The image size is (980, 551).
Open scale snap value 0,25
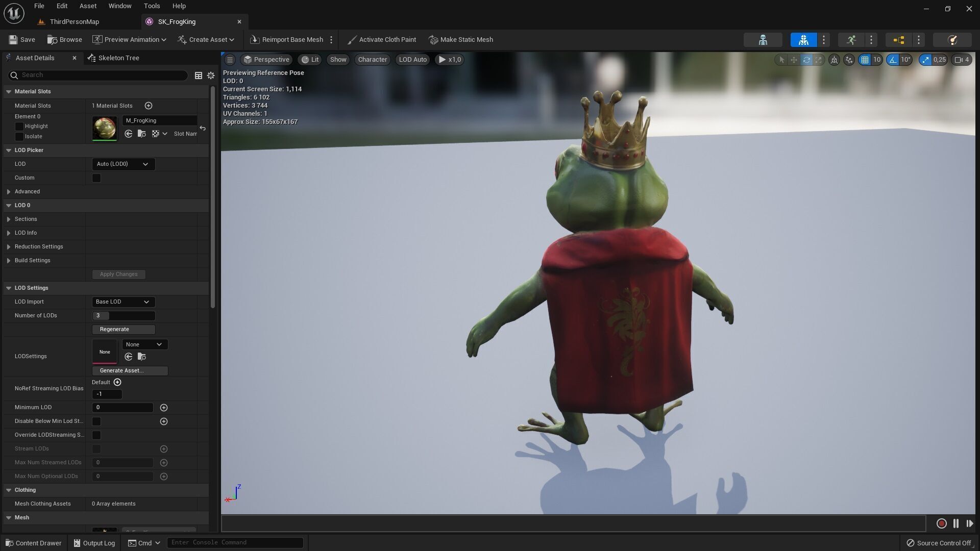[939, 60]
